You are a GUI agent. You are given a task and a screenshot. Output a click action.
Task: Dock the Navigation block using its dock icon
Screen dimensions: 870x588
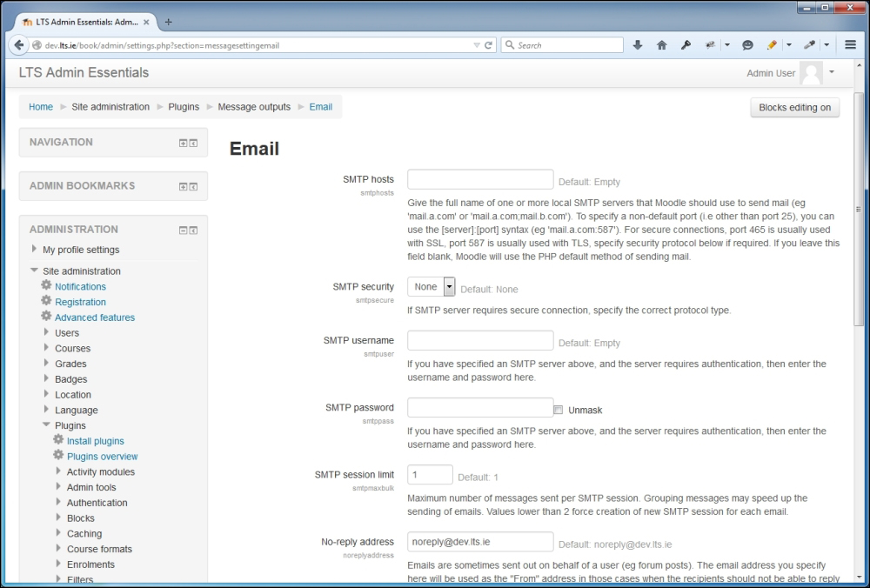194,143
